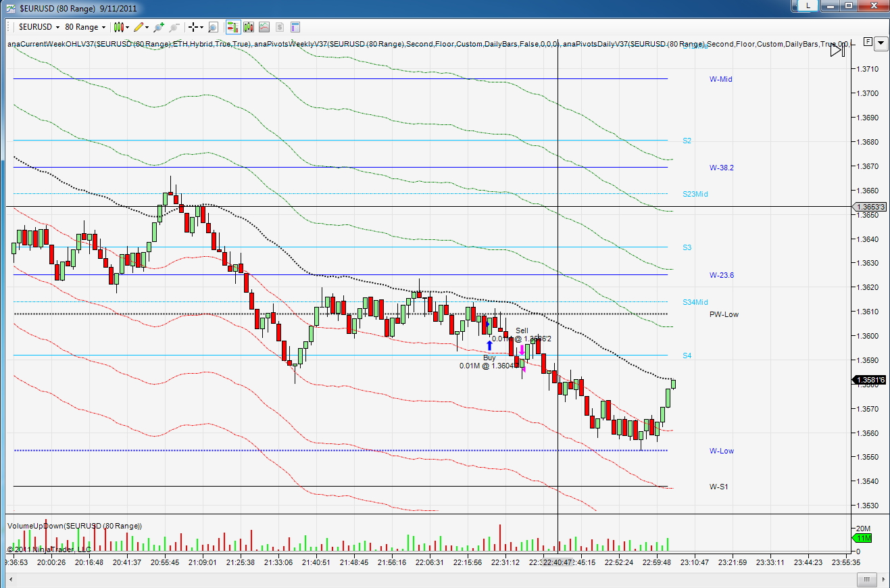Click the S2 pivot label

[687, 141]
